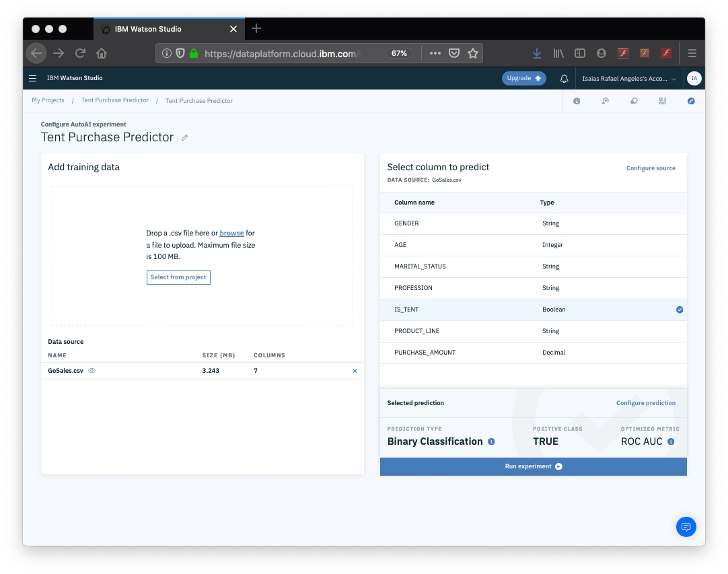This screenshot has height=574, width=728.
Task: Remove GoSales.csv data source
Action: 355,371
